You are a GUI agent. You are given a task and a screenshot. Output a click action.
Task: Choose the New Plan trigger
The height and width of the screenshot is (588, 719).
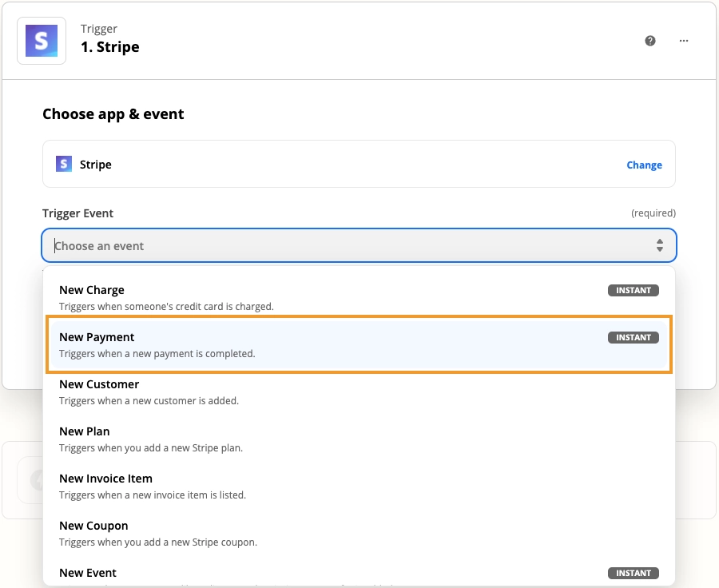click(x=359, y=439)
